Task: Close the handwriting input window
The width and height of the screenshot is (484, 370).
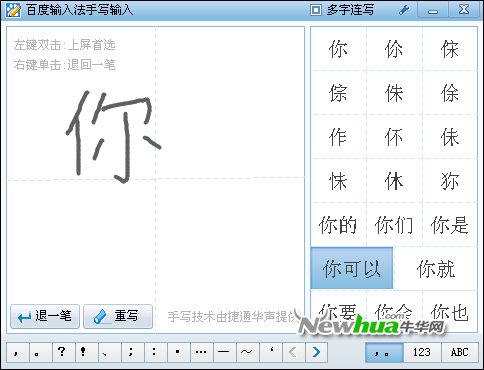Action: pyautogui.click(x=464, y=10)
